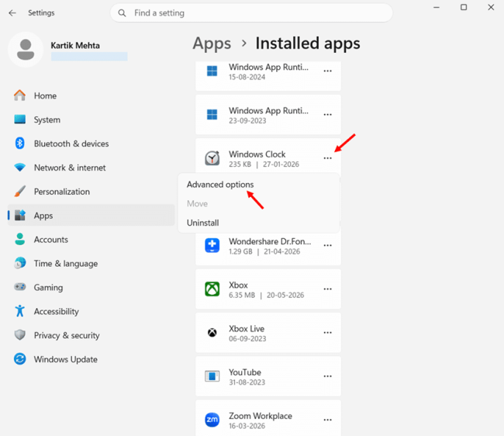Click the Gaming controller icon
Viewport: 504px width, 436px height.
click(x=19, y=287)
